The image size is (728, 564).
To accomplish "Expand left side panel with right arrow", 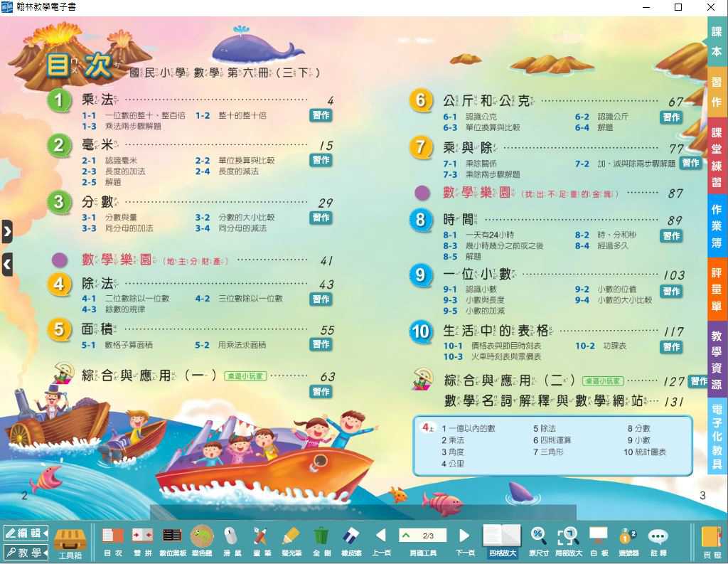I will click(7, 231).
